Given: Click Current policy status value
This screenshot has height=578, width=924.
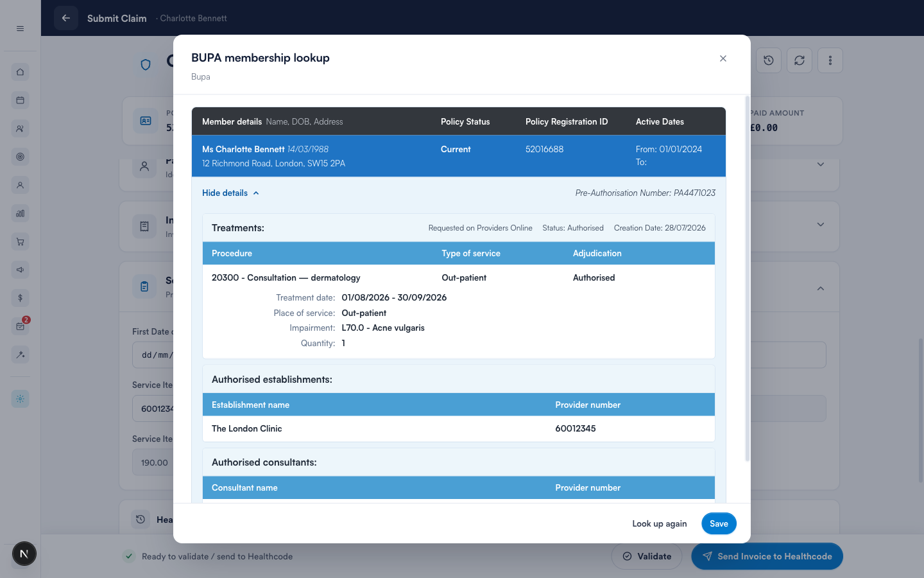Looking at the screenshot, I should coord(456,149).
